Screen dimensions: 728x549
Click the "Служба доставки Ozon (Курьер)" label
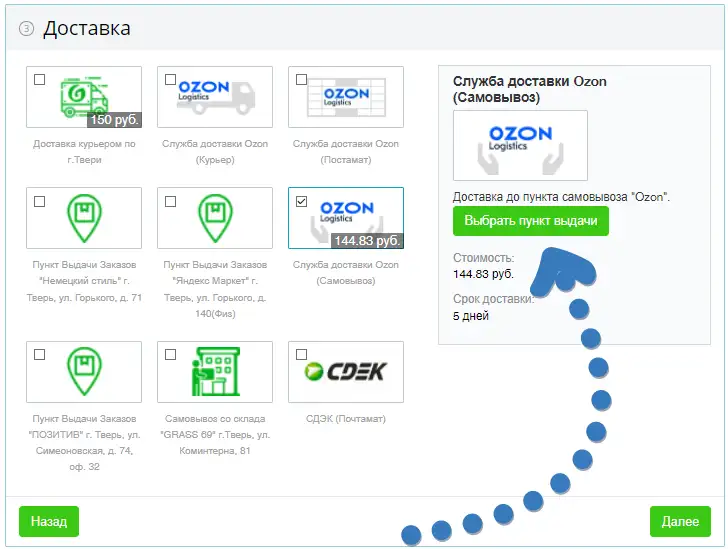(215, 152)
